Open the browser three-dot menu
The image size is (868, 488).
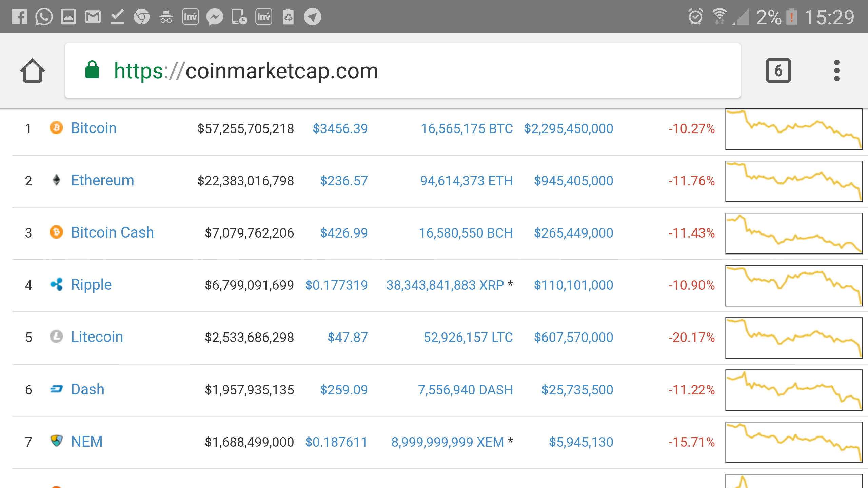(836, 70)
